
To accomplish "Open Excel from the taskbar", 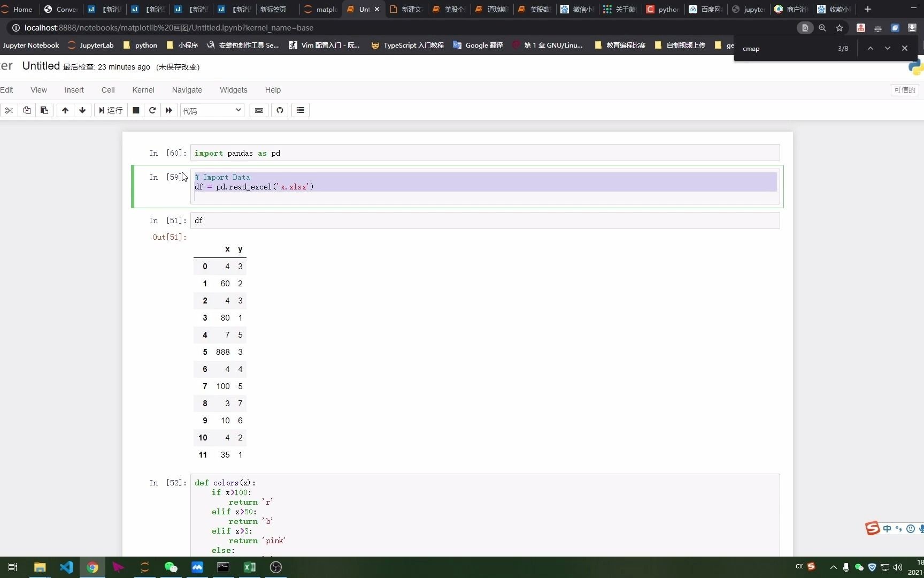I will tap(249, 567).
